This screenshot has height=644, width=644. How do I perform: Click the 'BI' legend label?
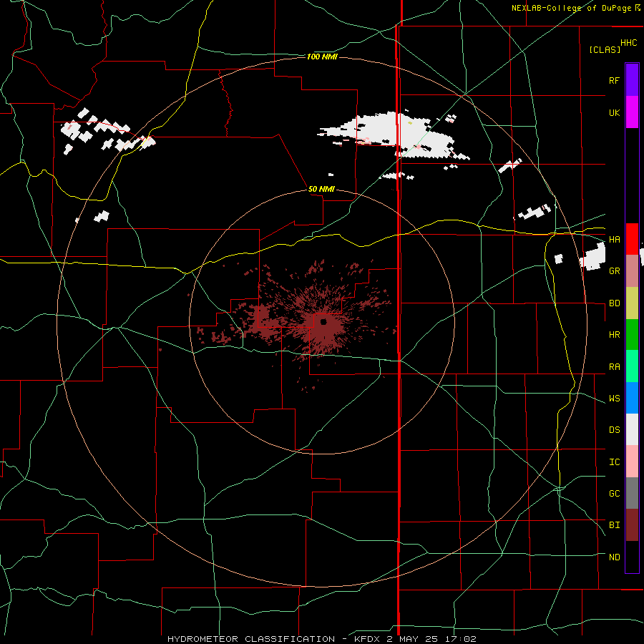(x=614, y=525)
